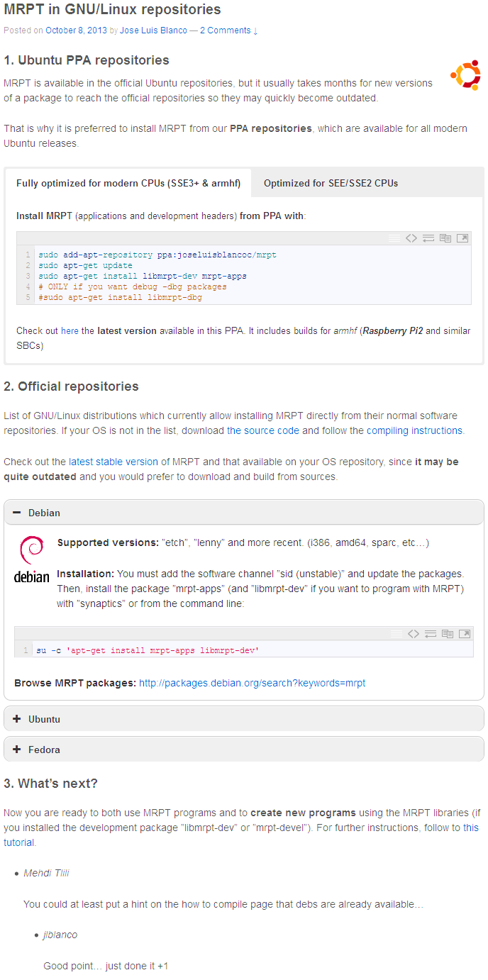
Task: Click commenter name Mehdi Tlili
Action: [x=47, y=873]
